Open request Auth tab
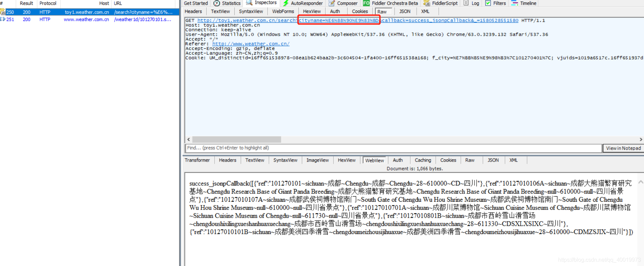The width and height of the screenshot is (644, 266). click(x=335, y=11)
